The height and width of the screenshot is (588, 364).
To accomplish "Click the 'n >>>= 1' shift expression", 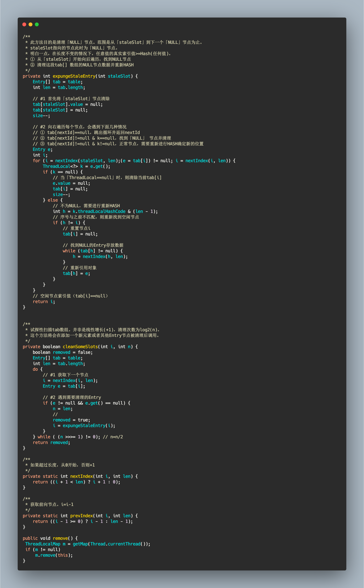I will [x=70, y=437].
